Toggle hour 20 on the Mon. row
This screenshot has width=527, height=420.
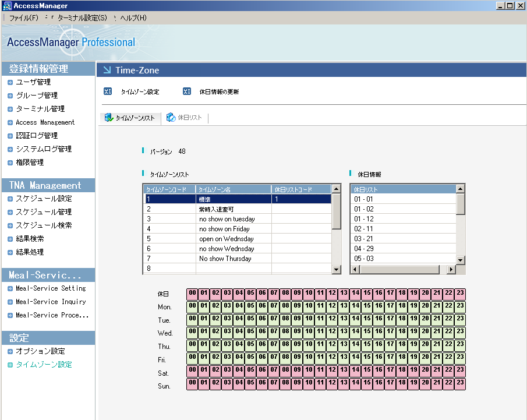425,307
